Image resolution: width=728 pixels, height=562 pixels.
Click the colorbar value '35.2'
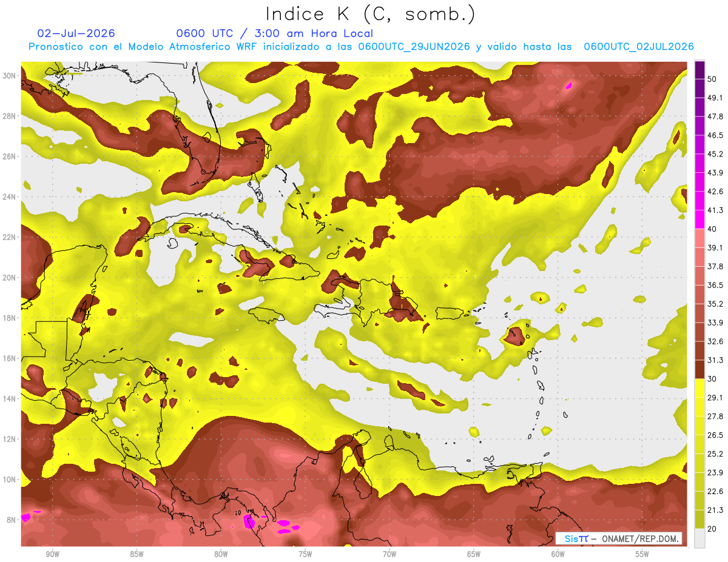pos(715,304)
